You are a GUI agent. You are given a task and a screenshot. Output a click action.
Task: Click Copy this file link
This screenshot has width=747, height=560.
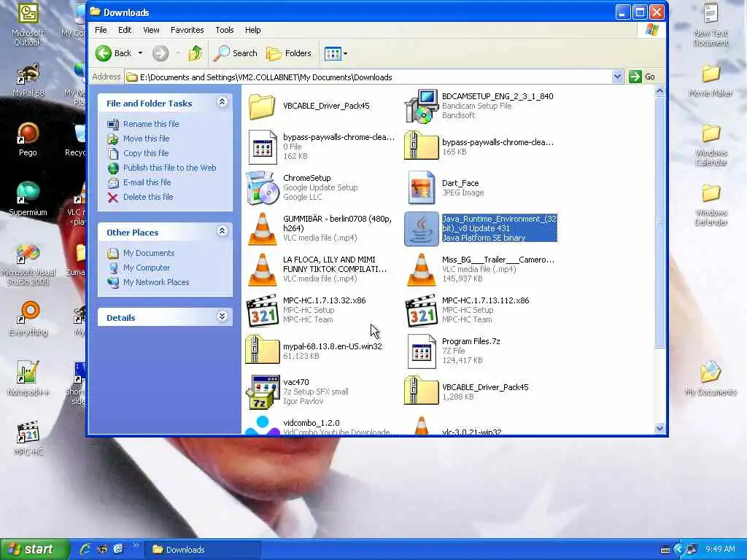point(146,153)
